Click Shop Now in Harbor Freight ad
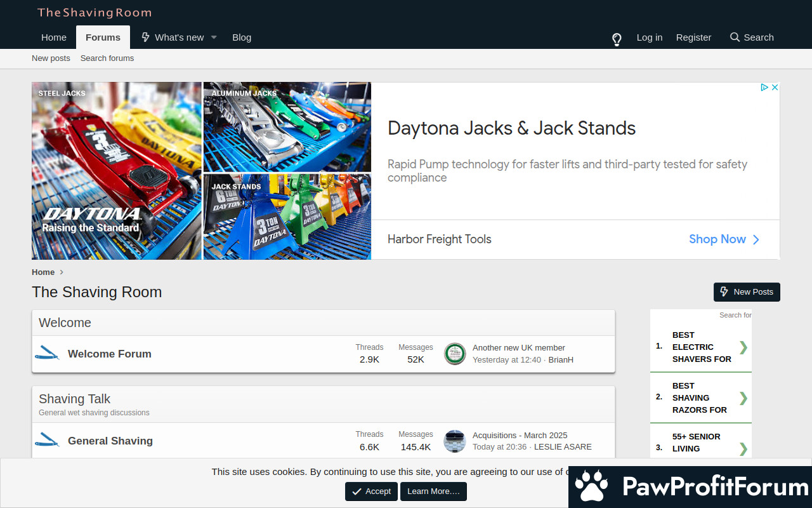The image size is (812, 508). click(724, 239)
